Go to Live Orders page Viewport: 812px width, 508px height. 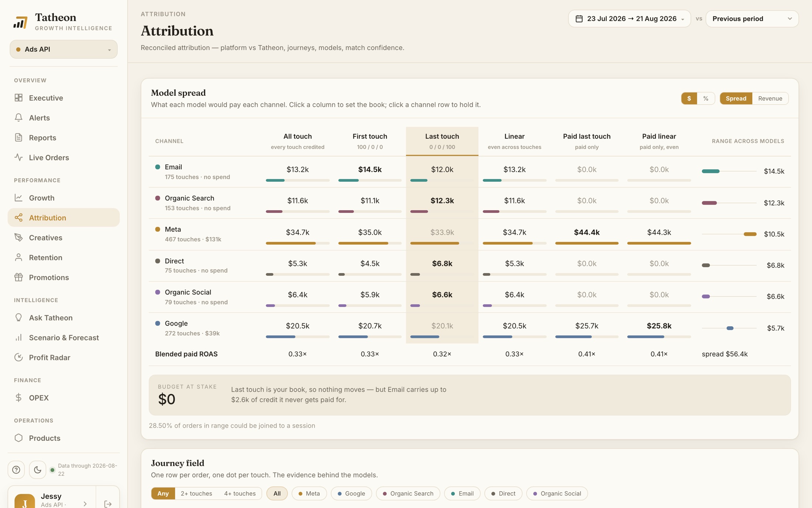[x=63, y=157]
